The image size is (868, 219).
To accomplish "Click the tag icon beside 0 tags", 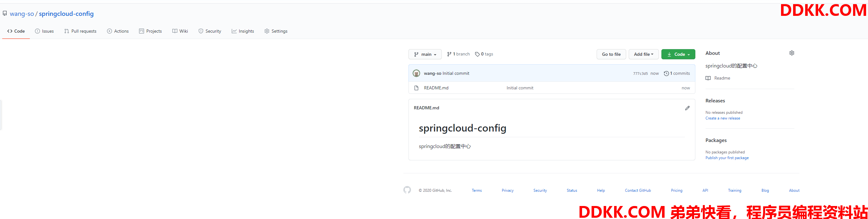I will click(477, 54).
